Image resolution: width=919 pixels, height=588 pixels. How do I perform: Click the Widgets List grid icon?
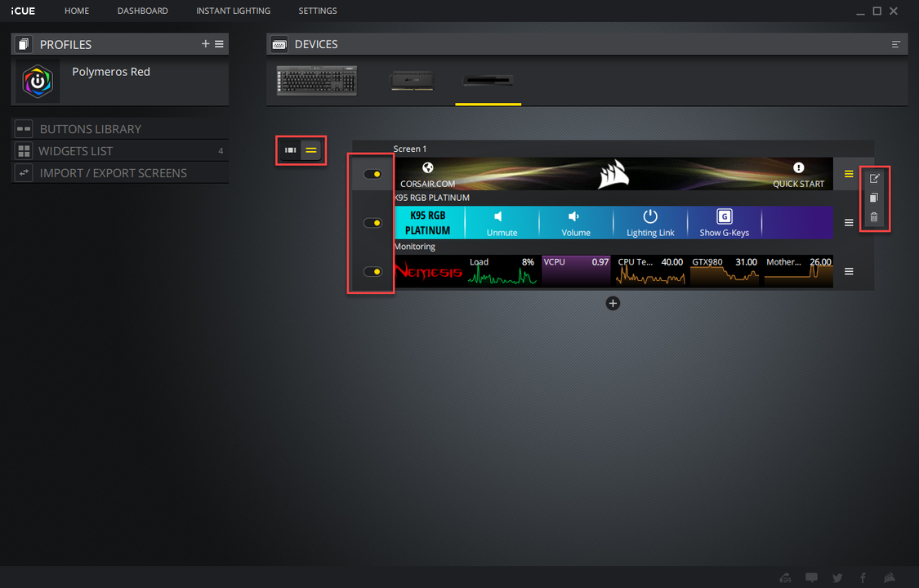pos(24,151)
